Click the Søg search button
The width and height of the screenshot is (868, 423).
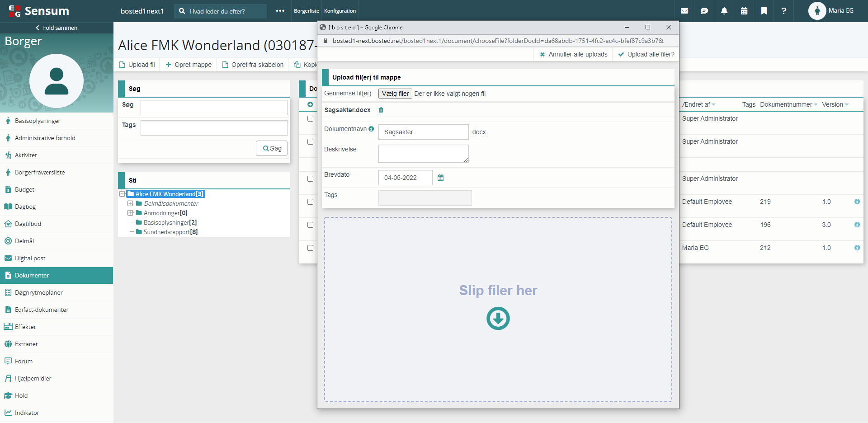coord(272,148)
